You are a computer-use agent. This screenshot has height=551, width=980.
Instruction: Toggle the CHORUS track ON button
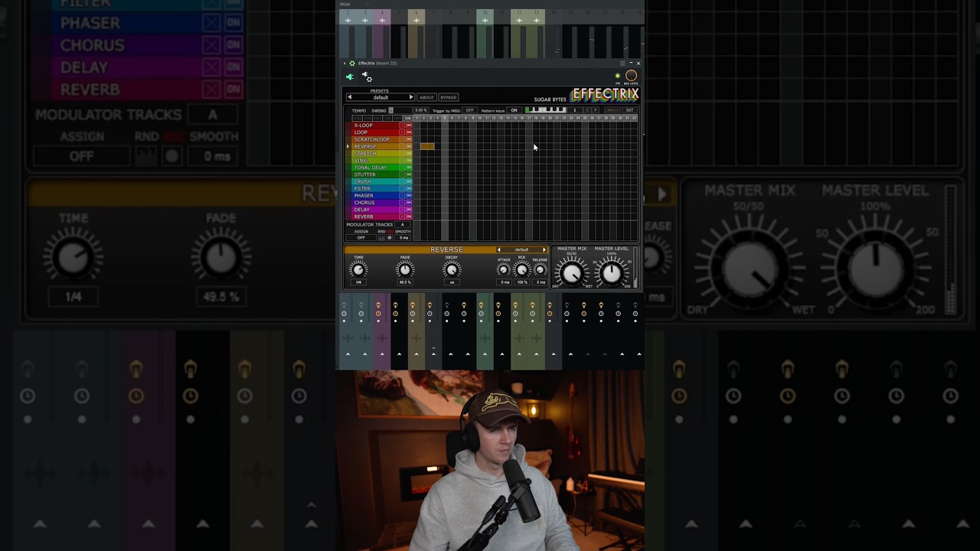(409, 202)
